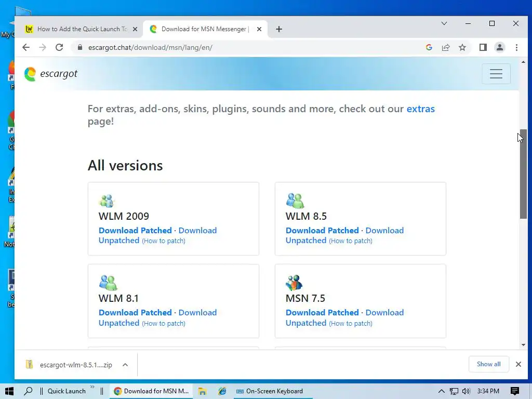Screen dimensions: 532x399
Task: Click the scrollbar down arrow
Action: pos(523,345)
